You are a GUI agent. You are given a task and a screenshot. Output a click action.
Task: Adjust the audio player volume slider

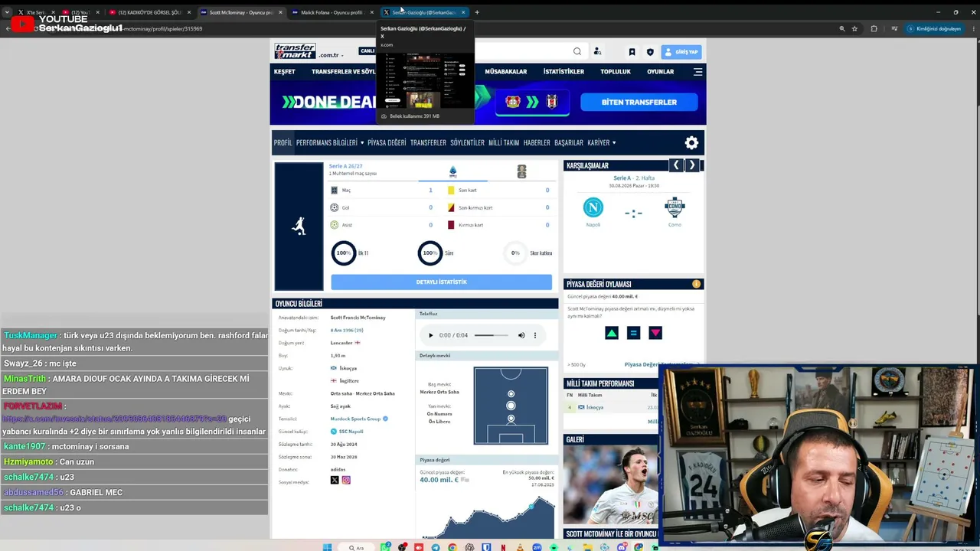click(491, 335)
